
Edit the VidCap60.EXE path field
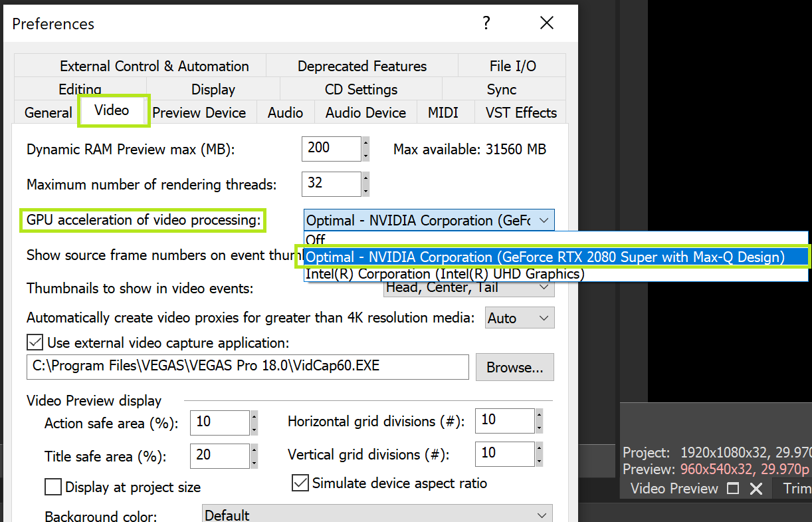pyautogui.click(x=248, y=366)
